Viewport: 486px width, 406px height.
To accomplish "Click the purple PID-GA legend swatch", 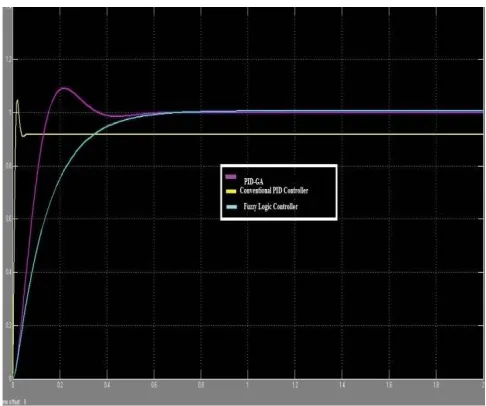I will coord(231,177).
